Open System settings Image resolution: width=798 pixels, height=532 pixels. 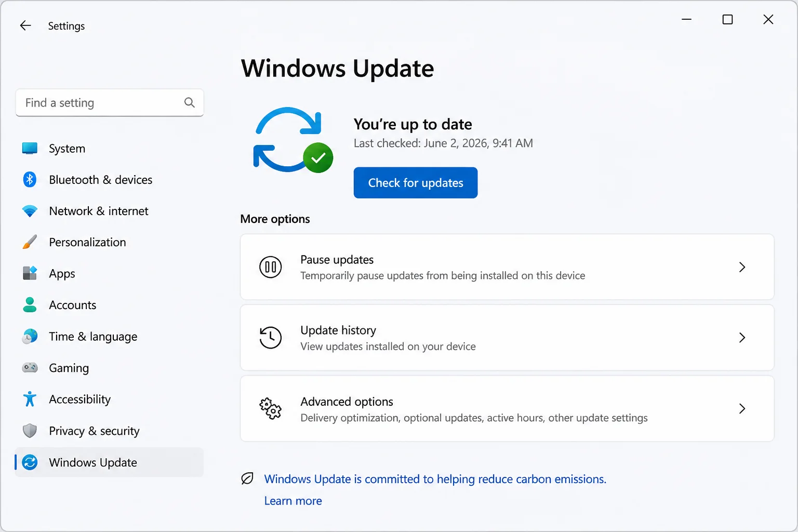click(110, 149)
